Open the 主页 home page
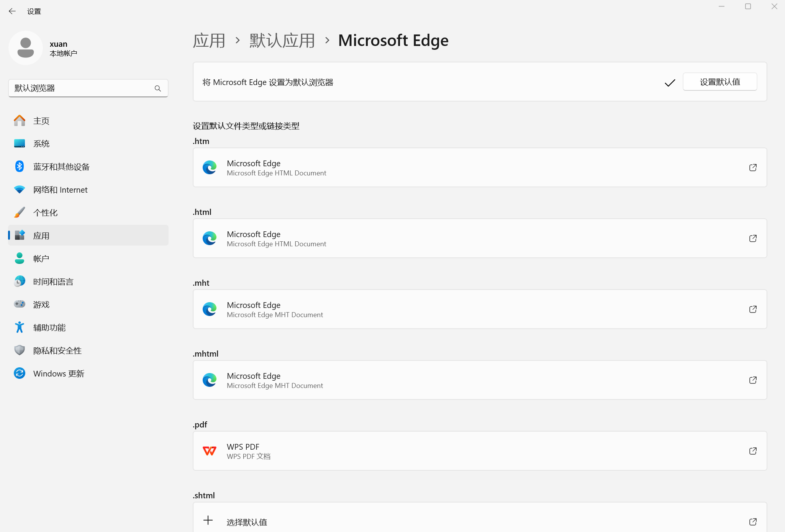The height and width of the screenshot is (532, 785). (x=88, y=121)
